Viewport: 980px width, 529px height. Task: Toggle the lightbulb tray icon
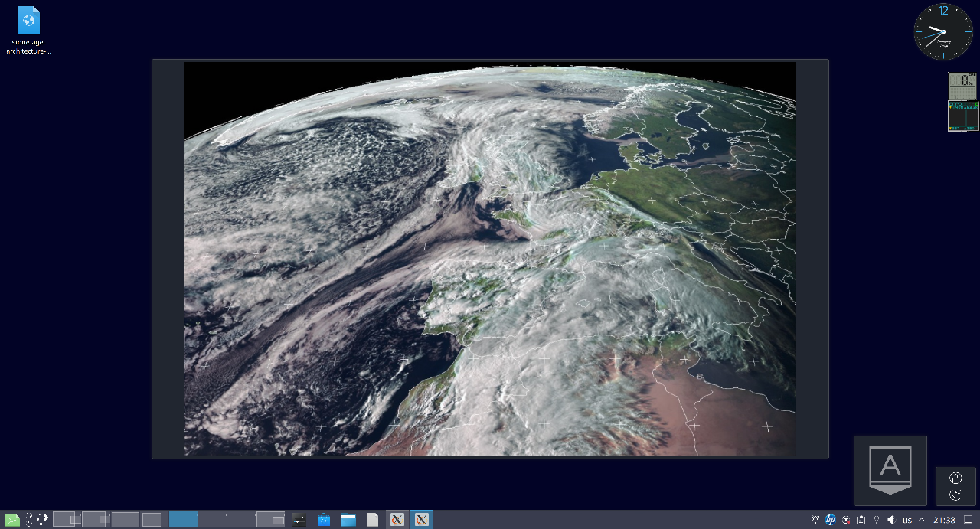877,520
